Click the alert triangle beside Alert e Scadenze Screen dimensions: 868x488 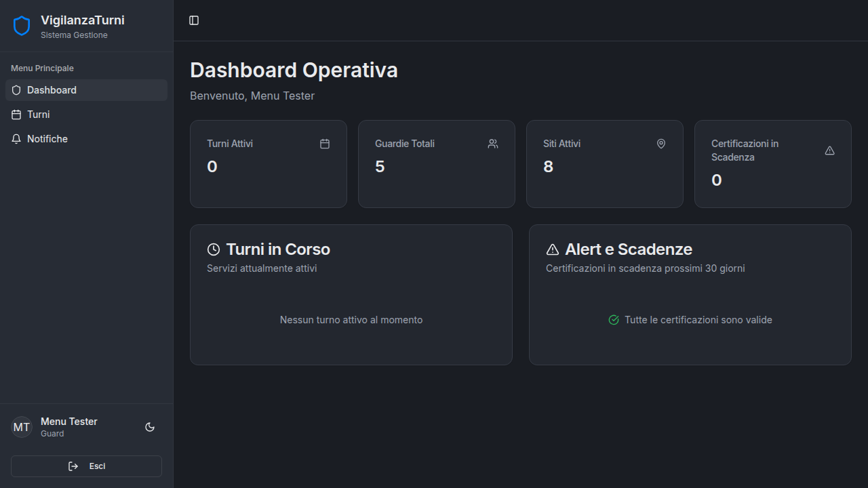click(x=553, y=249)
